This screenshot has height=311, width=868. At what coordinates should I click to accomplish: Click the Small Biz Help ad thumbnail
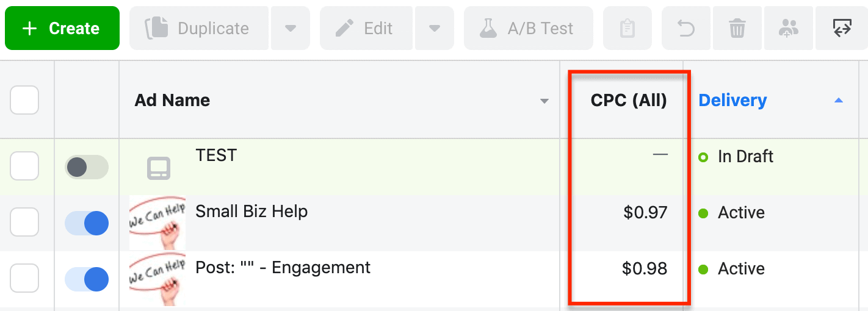click(157, 223)
